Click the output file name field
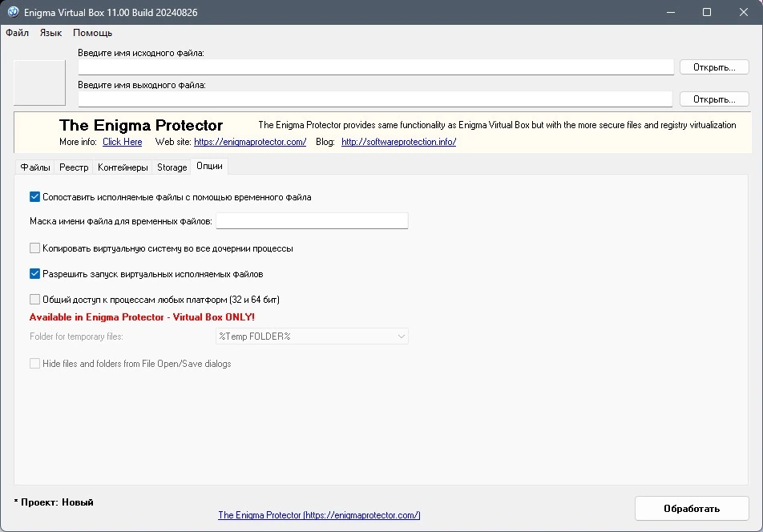Viewport: 763px width, 532px height. click(x=375, y=99)
